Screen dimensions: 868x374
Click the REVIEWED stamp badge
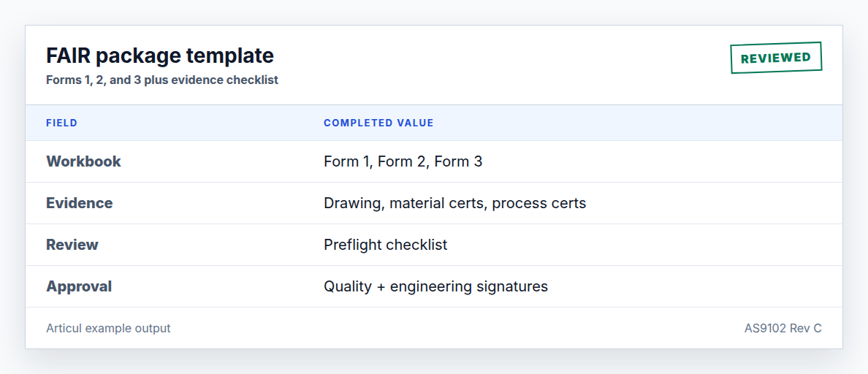(x=776, y=58)
